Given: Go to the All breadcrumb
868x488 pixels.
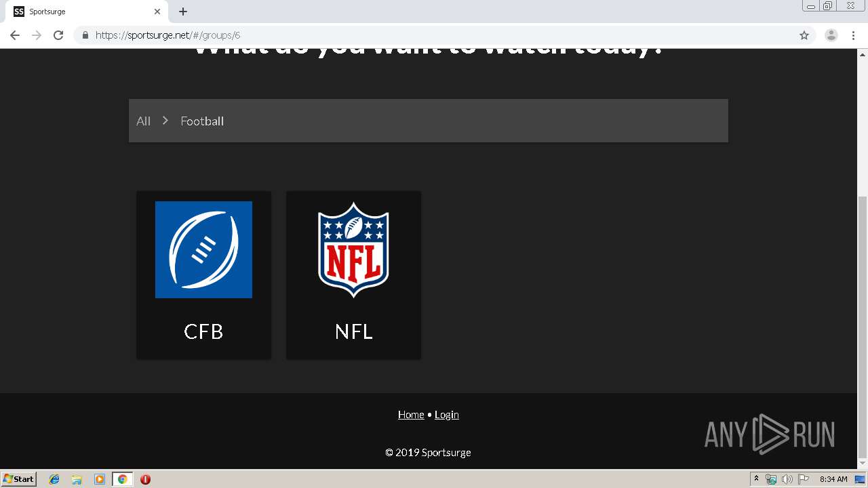Looking at the screenshot, I should point(143,121).
